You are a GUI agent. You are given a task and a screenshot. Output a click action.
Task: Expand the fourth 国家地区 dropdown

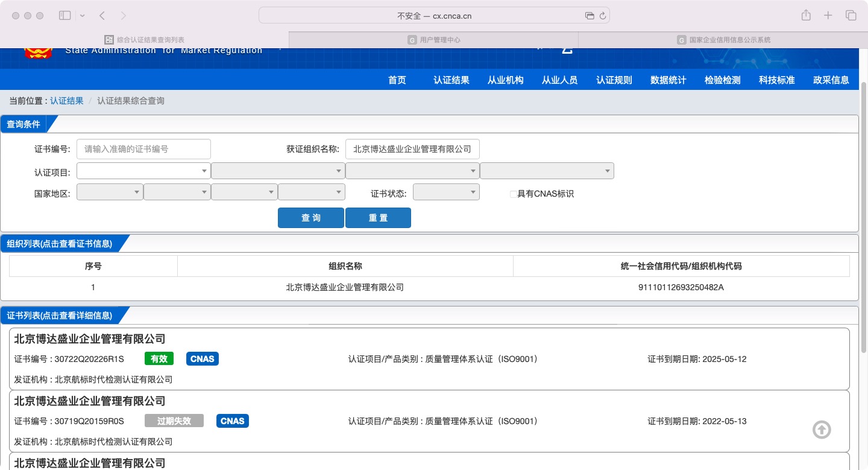pyautogui.click(x=312, y=192)
